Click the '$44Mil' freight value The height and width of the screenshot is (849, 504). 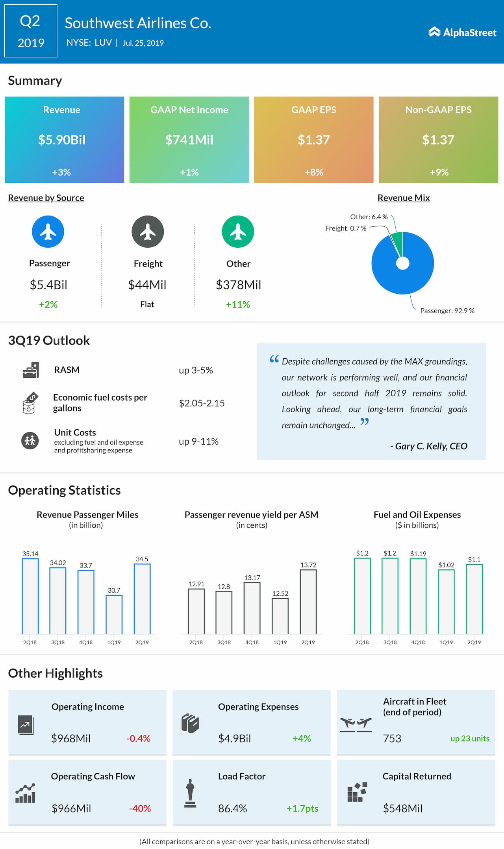pos(147,285)
